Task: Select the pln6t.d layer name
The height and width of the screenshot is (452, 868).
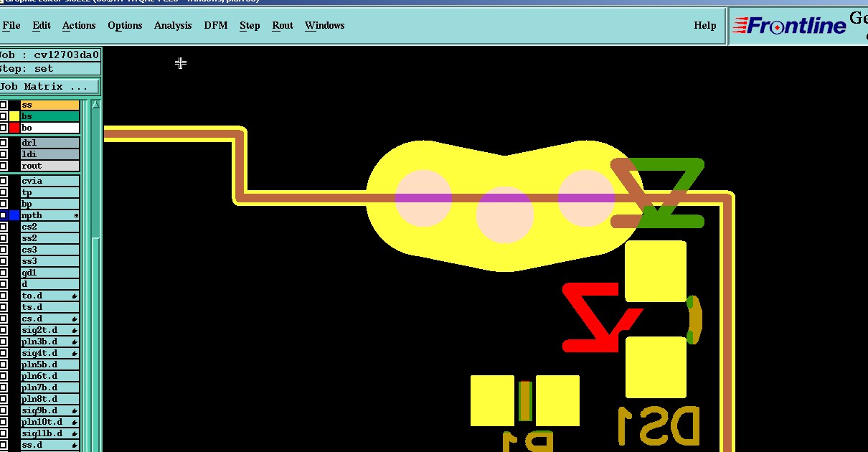Action: pos(49,376)
